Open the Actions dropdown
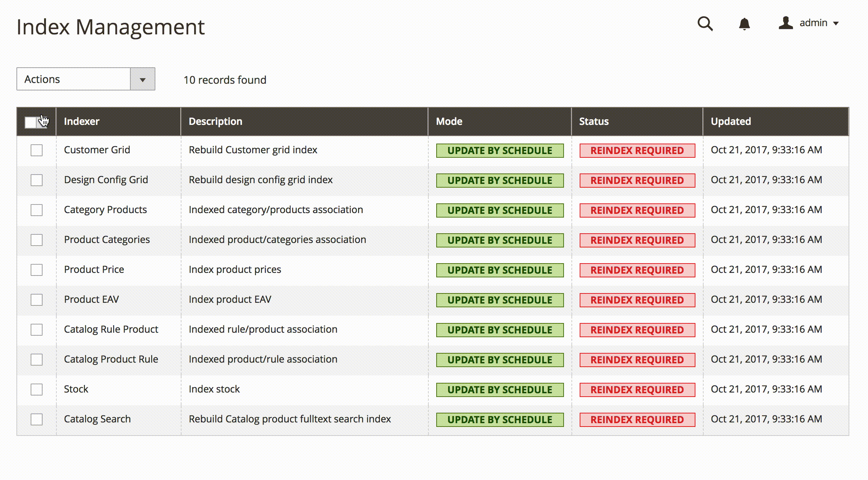This screenshot has width=868, height=480. [x=86, y=79]
